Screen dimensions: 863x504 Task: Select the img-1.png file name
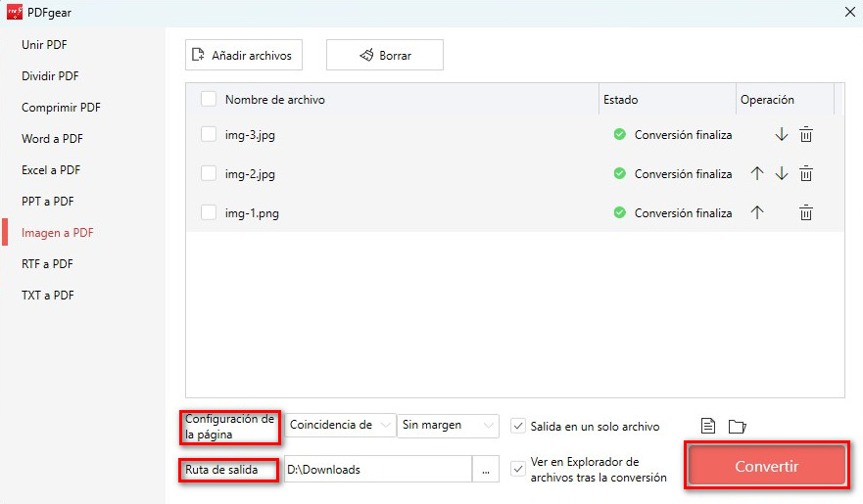[252, 212]
